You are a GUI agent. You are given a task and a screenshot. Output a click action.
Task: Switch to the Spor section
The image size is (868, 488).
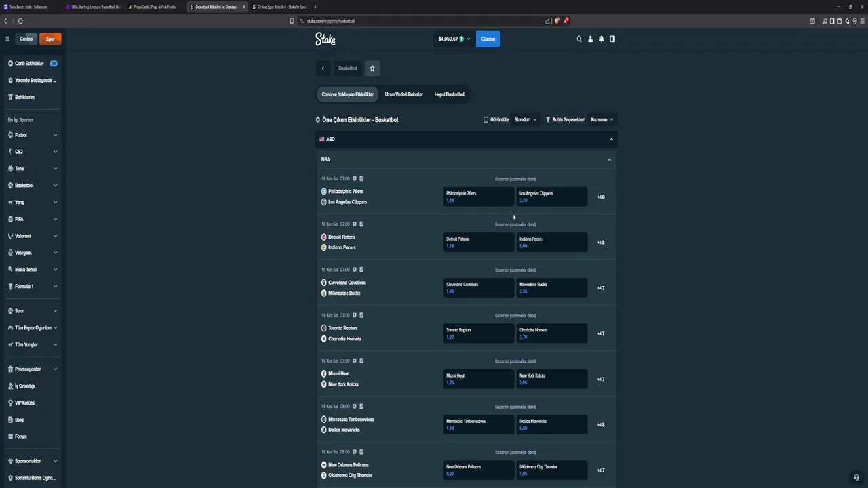tap(50, 39)
